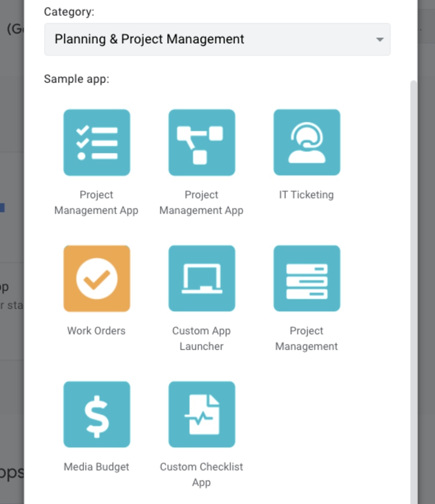Click the orange Work Orders checkmark icon
Image resolution: width=435 pixels, height=504 pixels.
pyautogui.click(x=96, y=278)
